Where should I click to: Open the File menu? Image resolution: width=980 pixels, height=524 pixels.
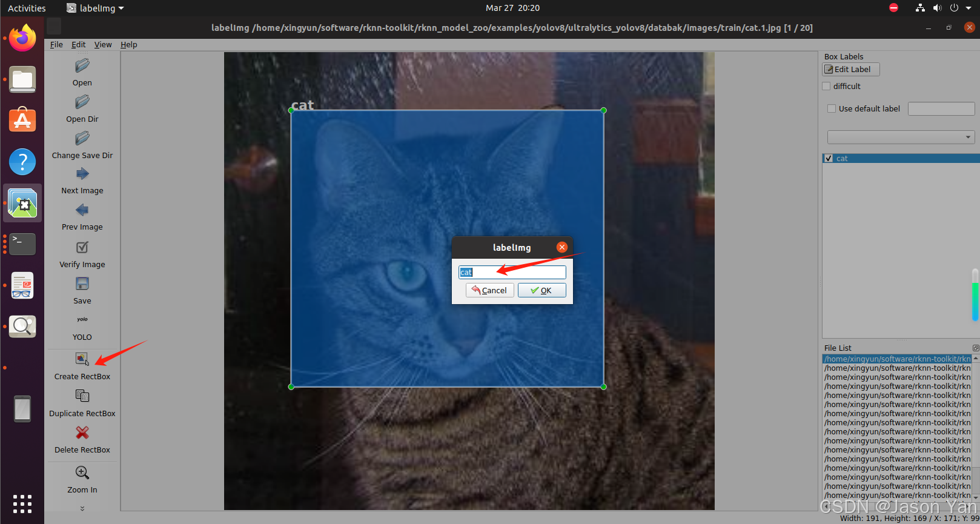[x=56, y=44]
